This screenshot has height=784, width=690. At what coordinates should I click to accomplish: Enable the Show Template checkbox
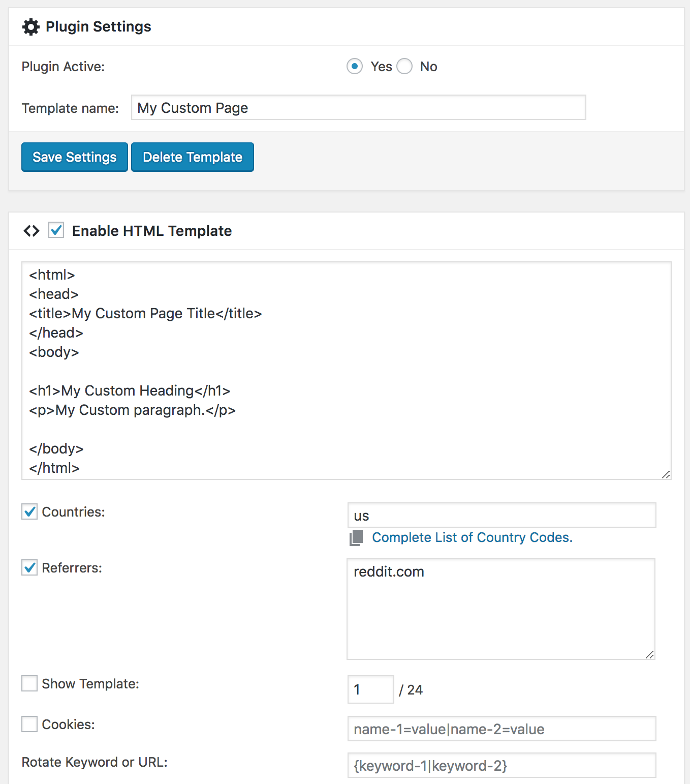(x=29, y=683)
